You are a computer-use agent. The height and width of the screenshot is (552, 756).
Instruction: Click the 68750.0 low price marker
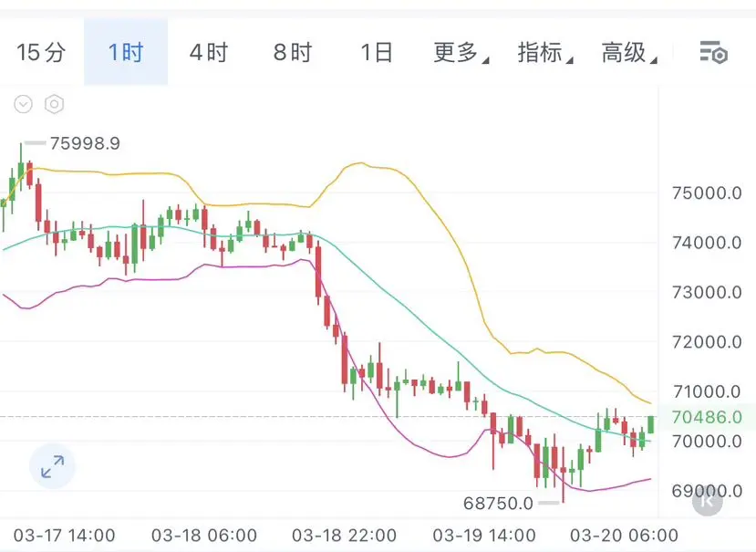(x=498, y=503)
